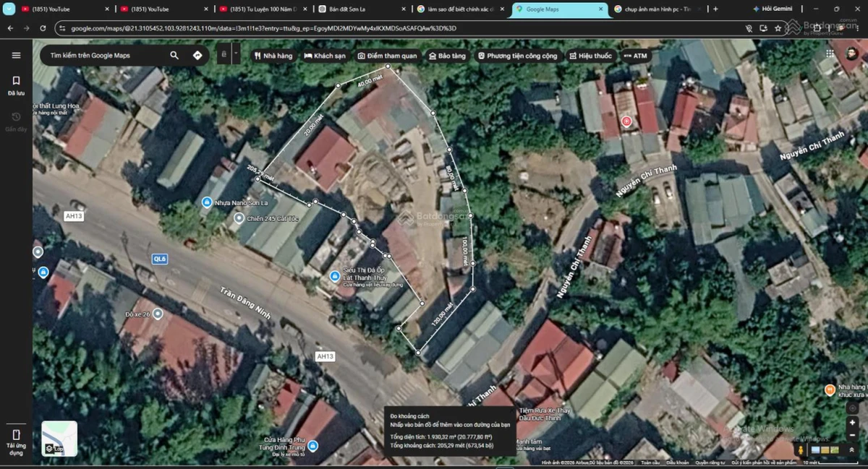Filter by Bảo tàng museums
868x469 pixels.
point(447,56)
